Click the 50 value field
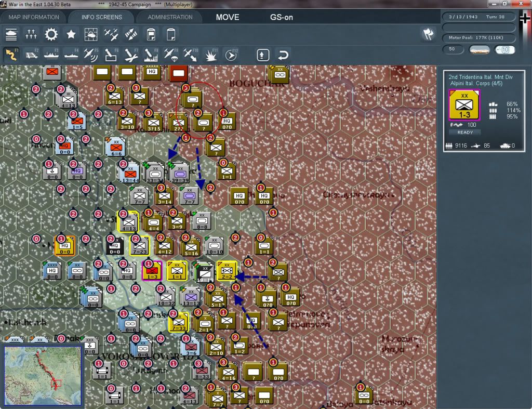The image size is (532, 409). [453, 49]
